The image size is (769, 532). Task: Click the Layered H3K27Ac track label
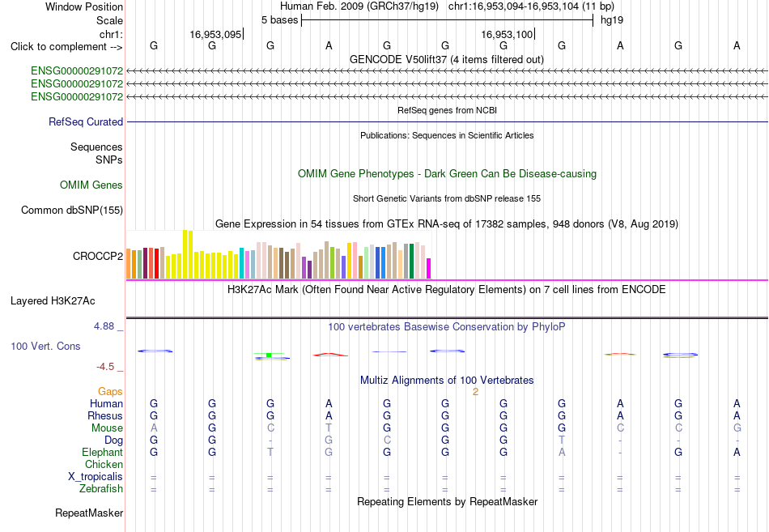(53, 301)
